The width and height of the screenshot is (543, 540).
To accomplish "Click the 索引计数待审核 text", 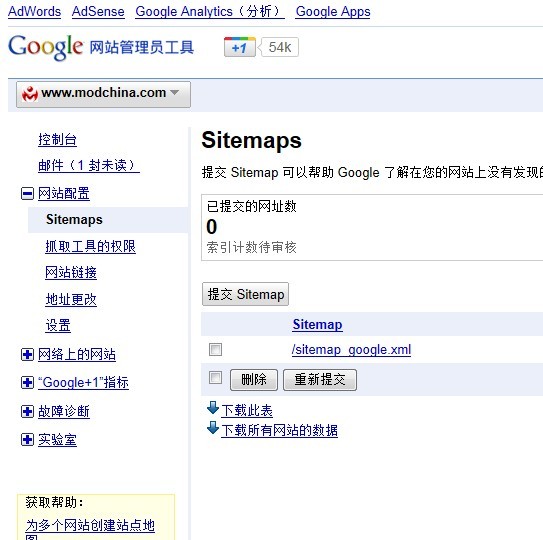I will (x=251, y=247).
